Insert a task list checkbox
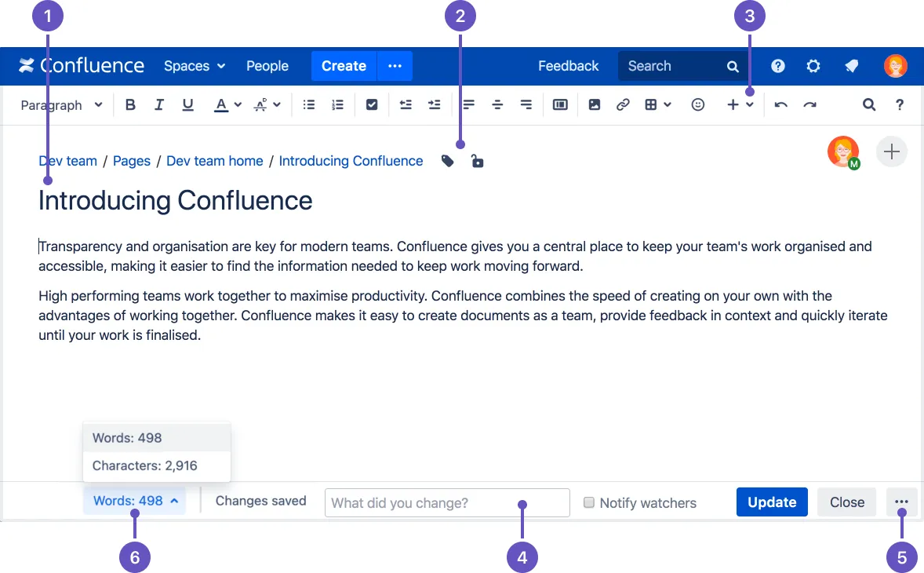Screen dimensions: 924x573 372,104
